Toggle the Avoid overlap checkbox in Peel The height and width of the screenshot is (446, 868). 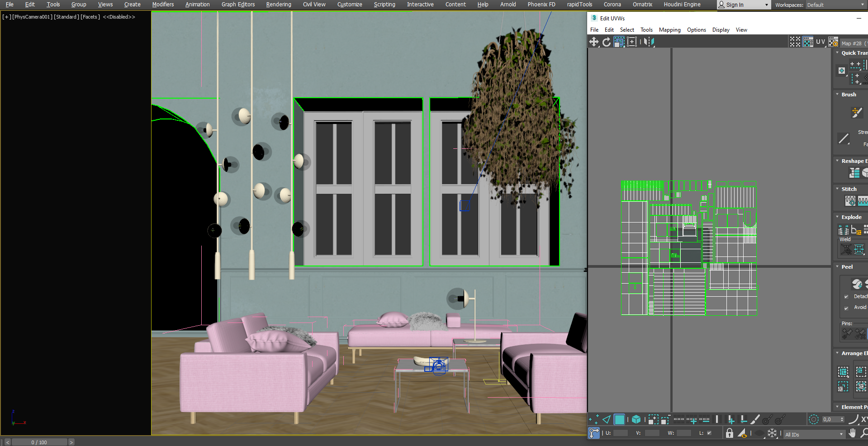coord(846,308)
